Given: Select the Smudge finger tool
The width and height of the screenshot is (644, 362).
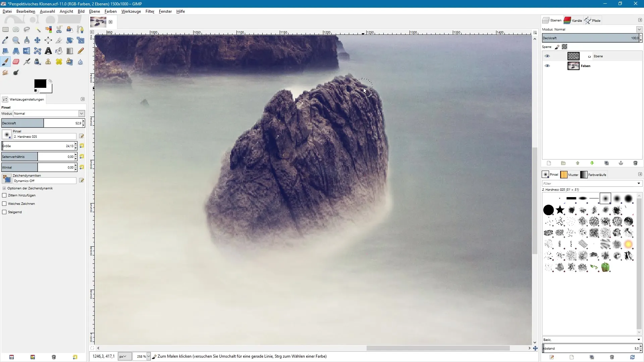Looking at the screenshot, I should (5, 72).
